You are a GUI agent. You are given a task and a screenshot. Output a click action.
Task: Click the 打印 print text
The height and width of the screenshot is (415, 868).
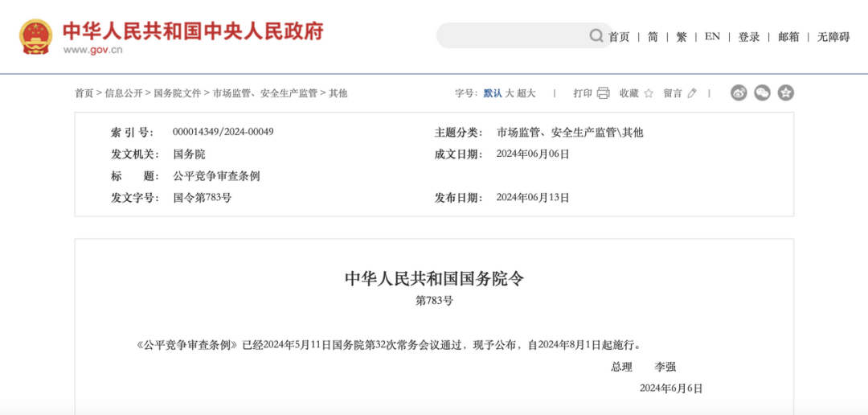(x=583, y=93)
